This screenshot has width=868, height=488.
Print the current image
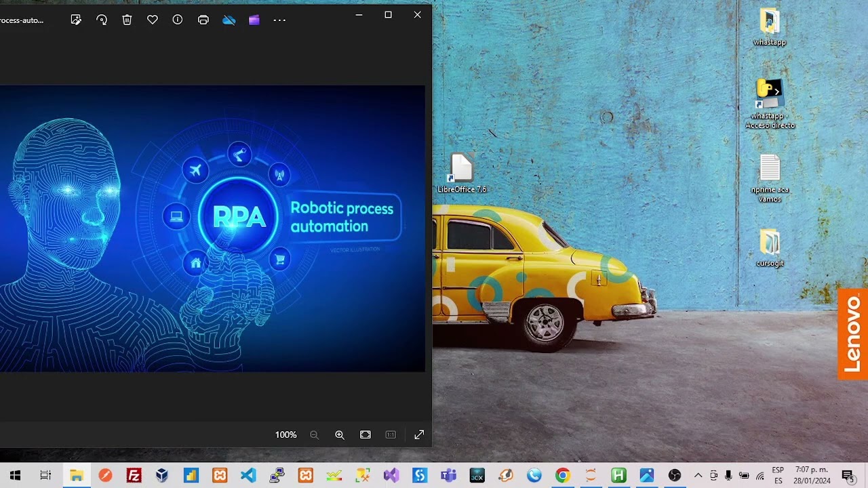tap(203, 20)
